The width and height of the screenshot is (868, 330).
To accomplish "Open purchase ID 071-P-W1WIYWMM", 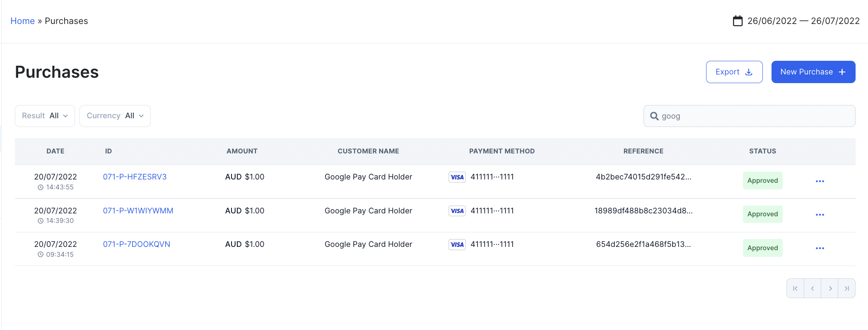I will pyautogui.click(x=138, y=211).
